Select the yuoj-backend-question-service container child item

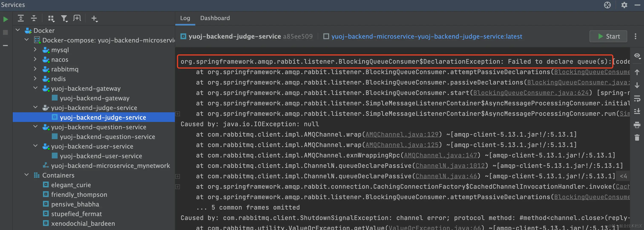tap(107, 137)
